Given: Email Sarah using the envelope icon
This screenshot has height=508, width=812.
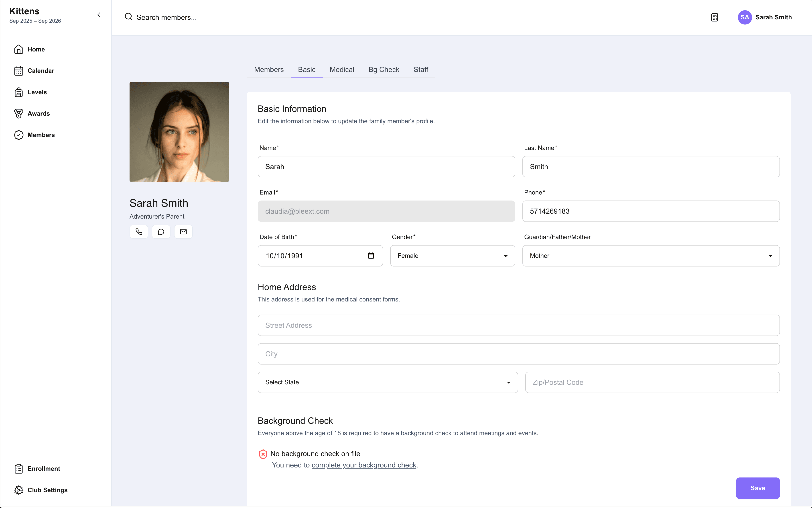Looking at the screenshot, I should click(x=183, y=232).
